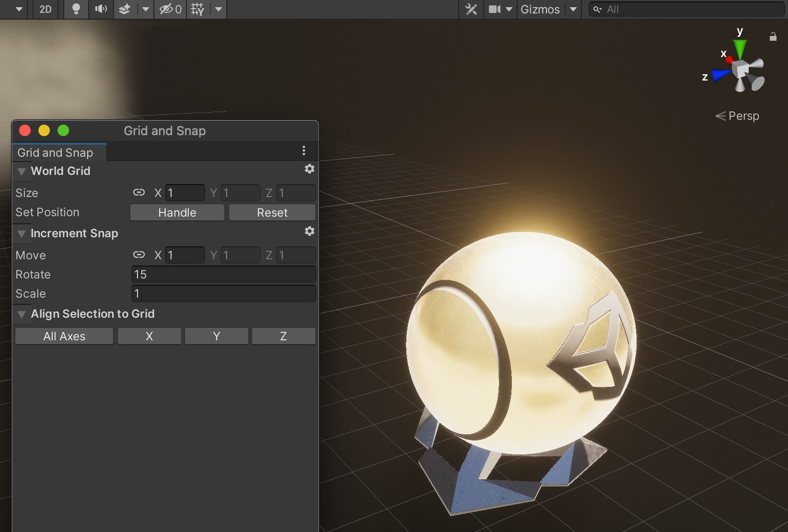Toggle scene effects layers icon

pos(125,9)
